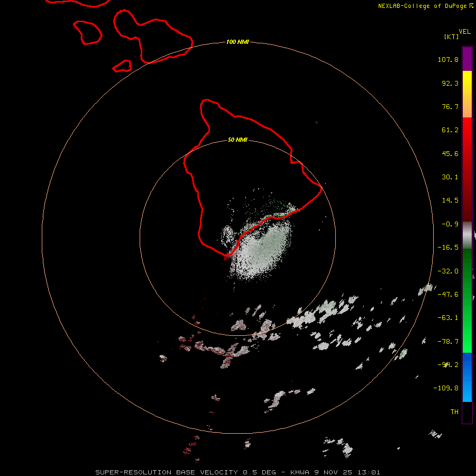476x476 pixels.
Task: Click the 61.2 legend value
Action: click(450, 130)
